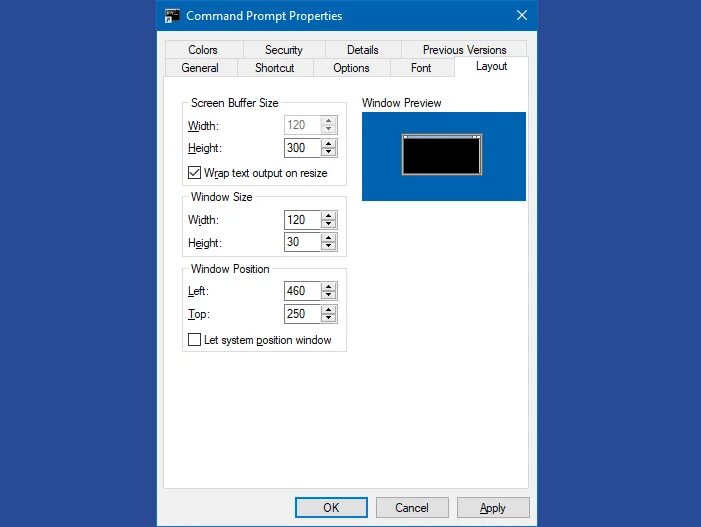701x527 pixels.
Task: Click the "Screen Buffer Size" group label
Action: click(235, 103)
